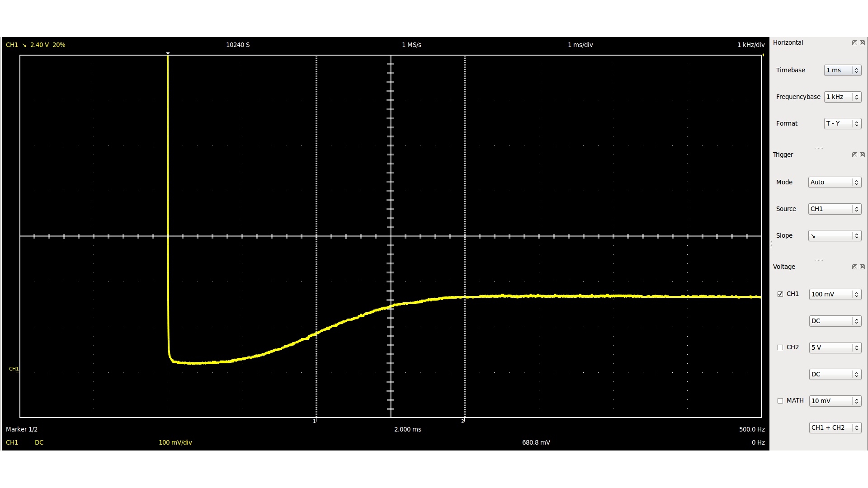The width and height of the screenshot is (868, 488).
Task: Click the CH1 offset marker left of graph
Action: point(14,369)
